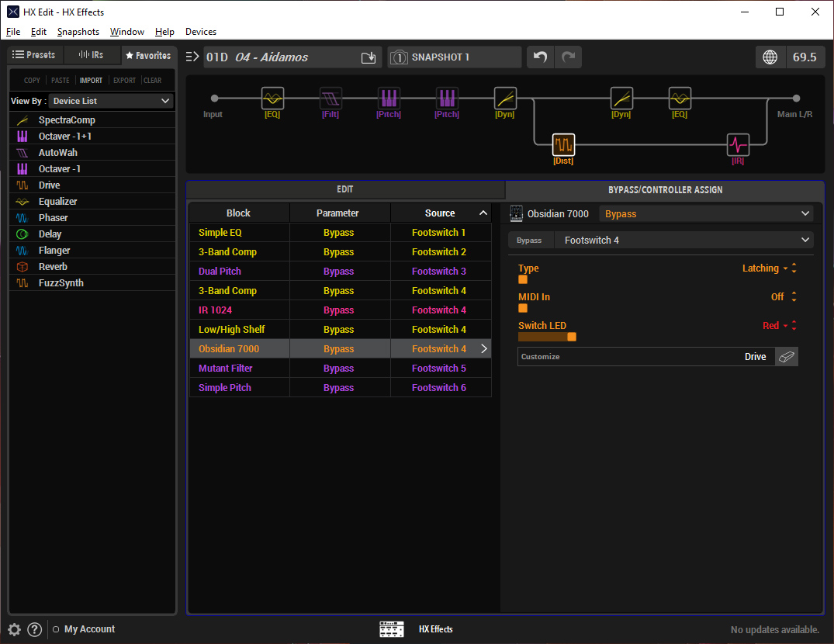Open the Devices menu
The width and height of the screenshot is (834, 644).
pyautogui.click(x=201, y=32)
